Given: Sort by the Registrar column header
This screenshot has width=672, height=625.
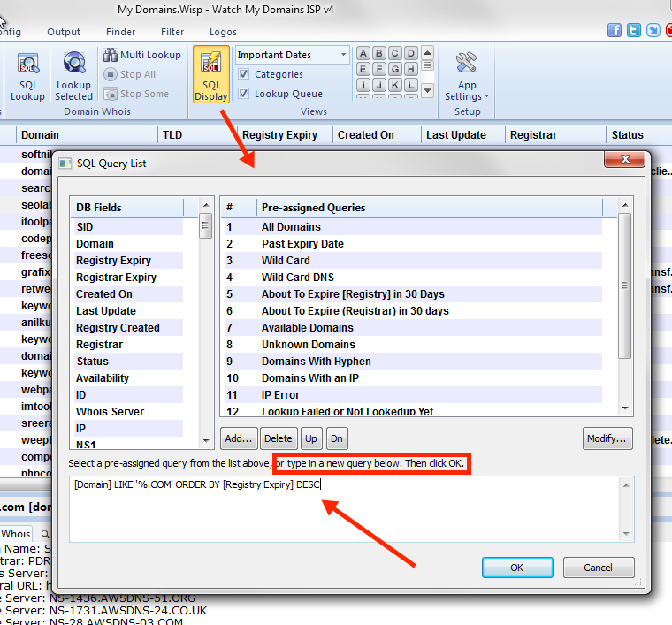Looking at the screenshot, I should 555,135.
